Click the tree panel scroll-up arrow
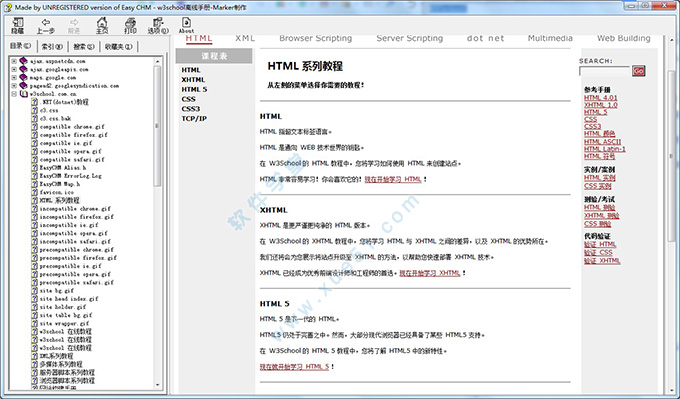The height and width of the screenshot is (399, 680). 157,62
